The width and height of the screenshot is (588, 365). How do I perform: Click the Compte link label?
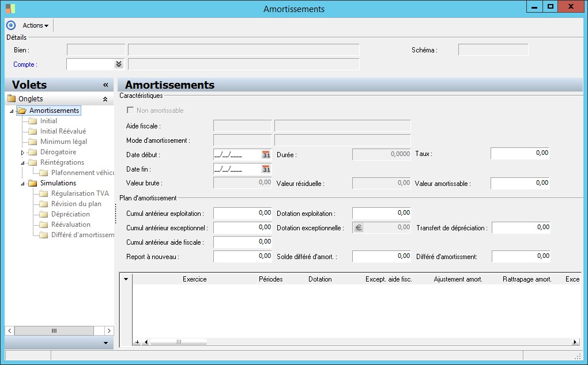pyautogui.click(x=25, y=64)
